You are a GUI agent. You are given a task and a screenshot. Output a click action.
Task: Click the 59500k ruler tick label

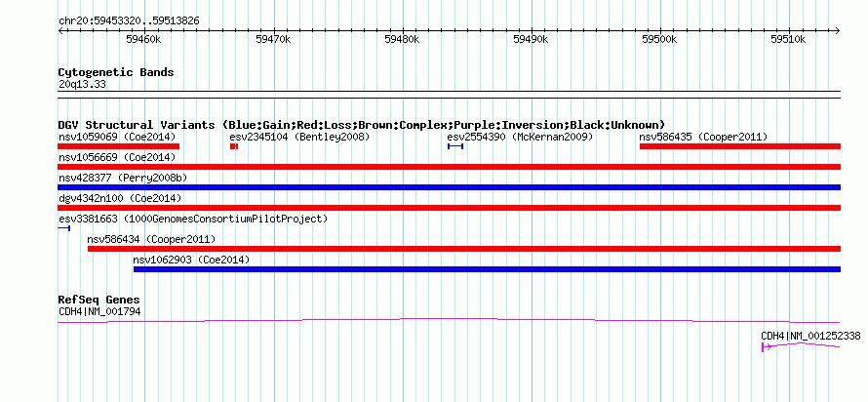pos(660,39)
